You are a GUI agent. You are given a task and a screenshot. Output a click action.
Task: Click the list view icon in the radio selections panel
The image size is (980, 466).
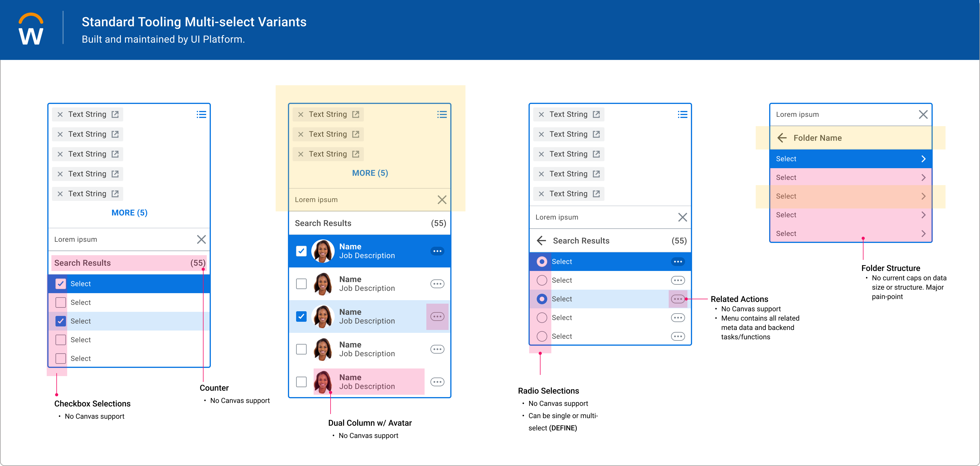682,114
